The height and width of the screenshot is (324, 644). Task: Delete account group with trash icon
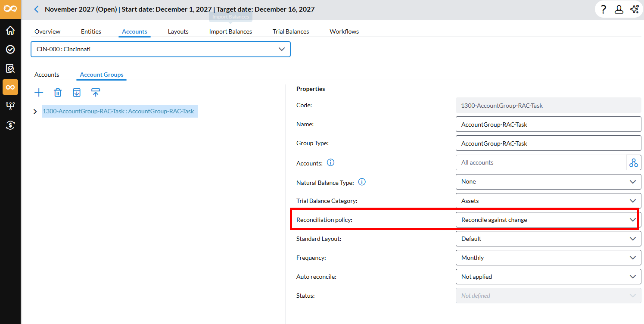tap(58, 92)
